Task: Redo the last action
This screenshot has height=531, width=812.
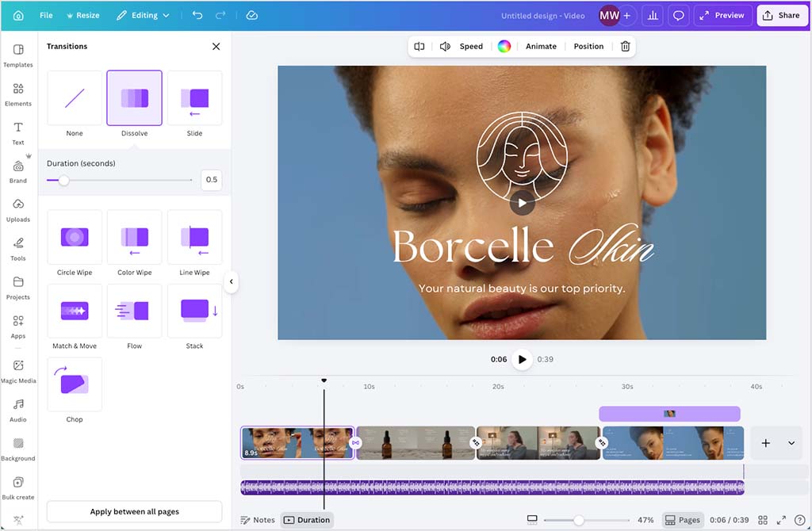Action: pos(220,16)
